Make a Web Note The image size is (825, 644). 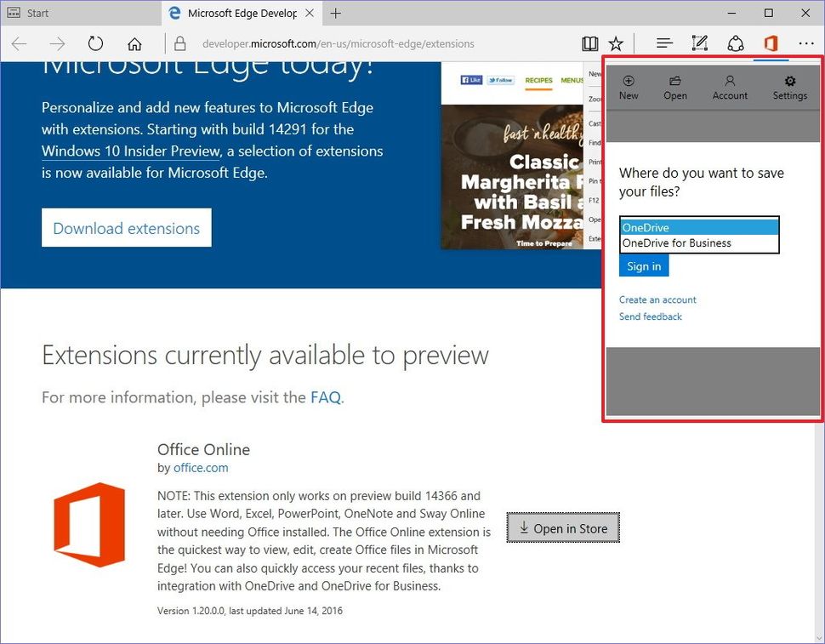pos(699,43)
